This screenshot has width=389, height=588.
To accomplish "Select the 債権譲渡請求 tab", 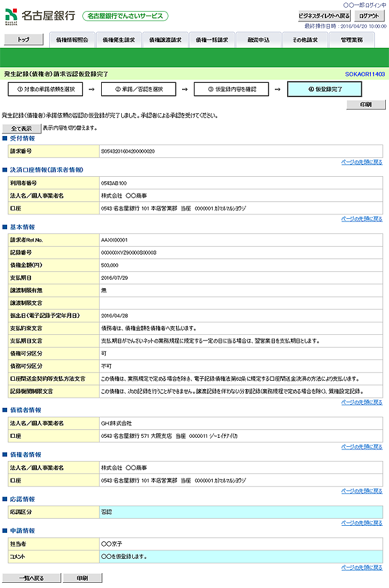I will (x=165, y=40).
